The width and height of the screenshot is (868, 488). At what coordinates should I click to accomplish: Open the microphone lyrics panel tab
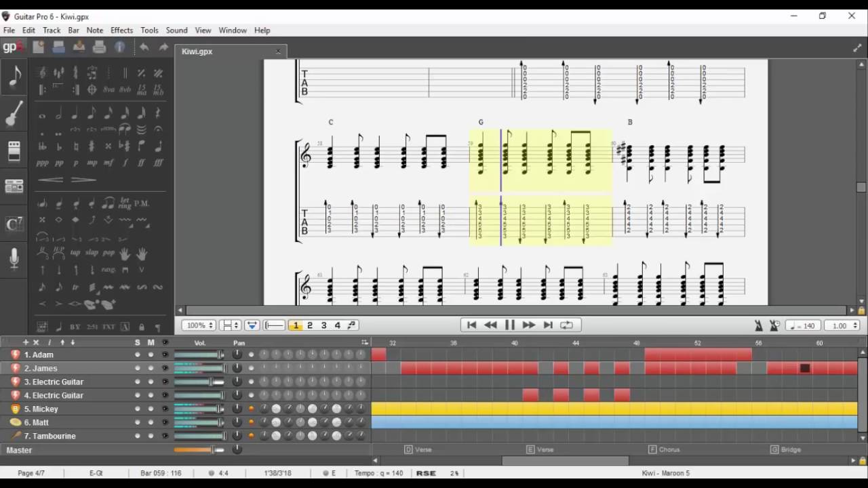(x=14, y=258)
